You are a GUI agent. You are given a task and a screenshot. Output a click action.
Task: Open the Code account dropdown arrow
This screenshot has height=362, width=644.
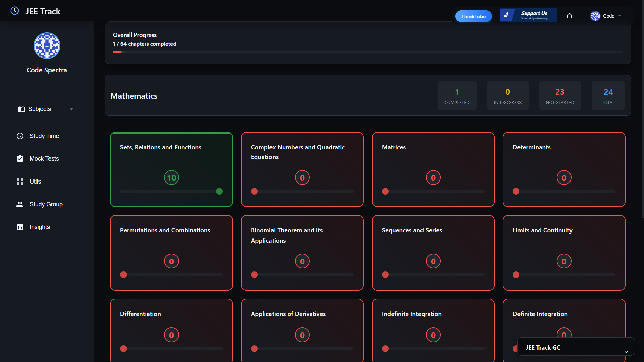(x=620, y=16)
